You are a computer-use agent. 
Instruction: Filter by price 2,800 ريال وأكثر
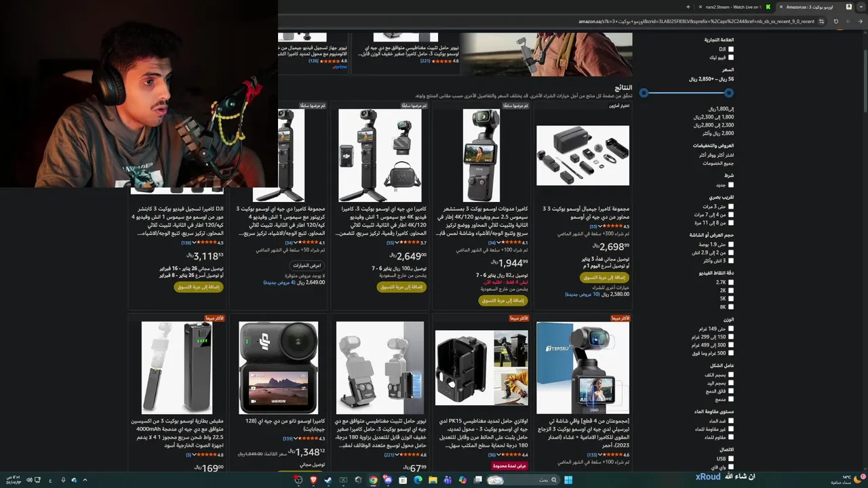tap(717, 134)
